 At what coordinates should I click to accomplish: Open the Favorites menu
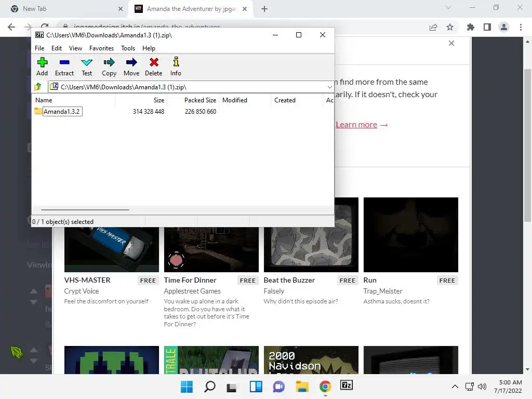coord(101,48)
